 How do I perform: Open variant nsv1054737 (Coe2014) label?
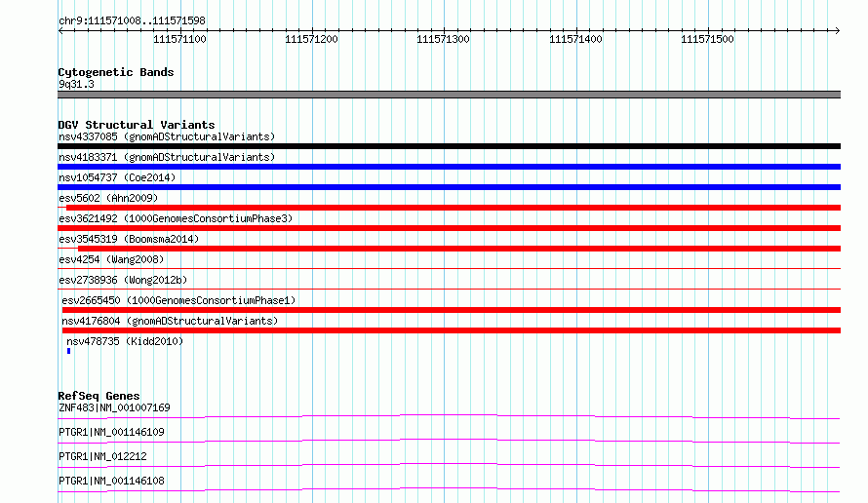(117, 177)
